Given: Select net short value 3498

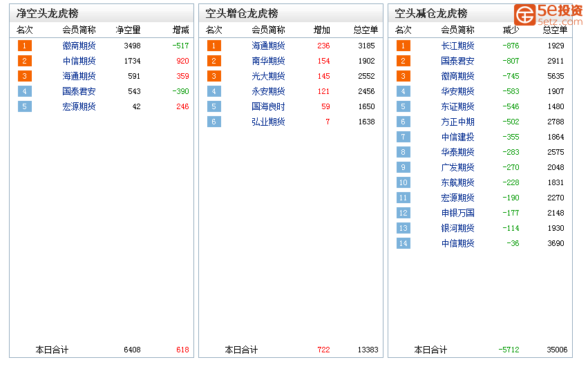Looking at the screenshot, I should tap(133, 46).
